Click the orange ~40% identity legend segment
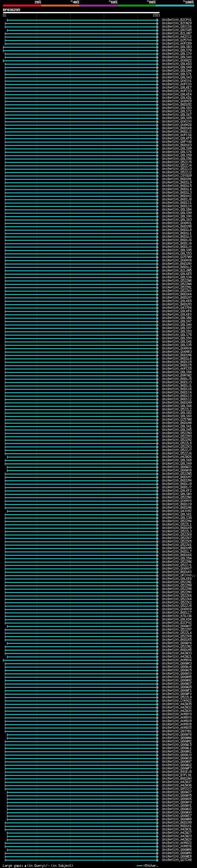This screenshot has height=868, width=197. click(x=60, y=6)
